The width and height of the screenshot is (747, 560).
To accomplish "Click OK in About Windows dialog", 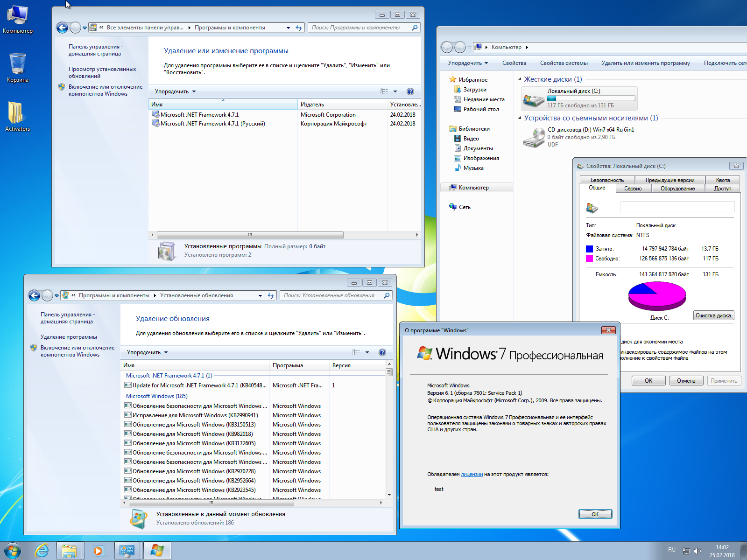I will pyautogui.click(x=595, y=514).
